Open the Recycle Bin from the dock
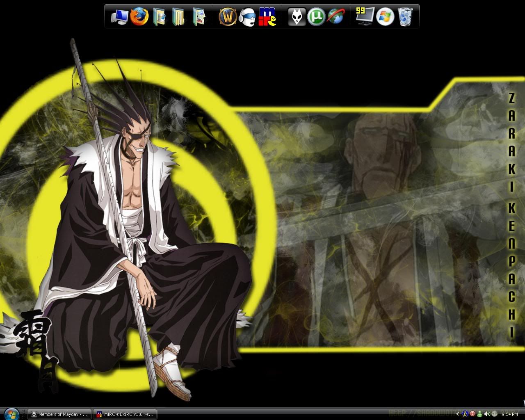The image size is (525, 420). pos(405,17)
